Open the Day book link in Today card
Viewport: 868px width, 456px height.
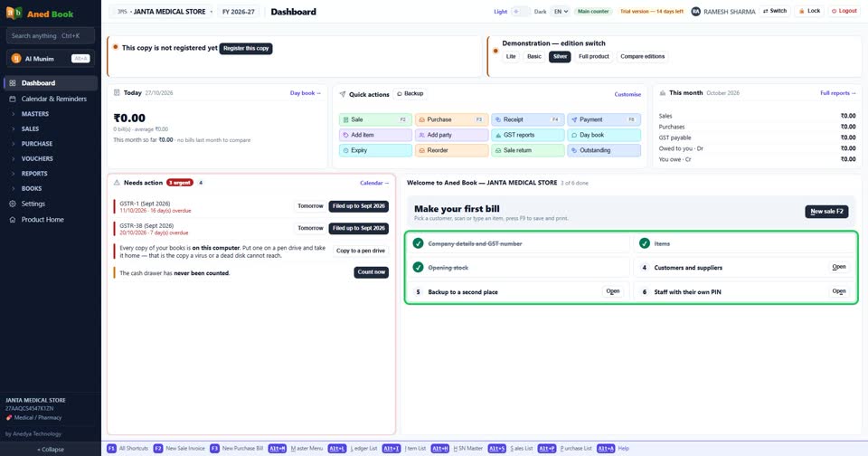coord(305,93)
